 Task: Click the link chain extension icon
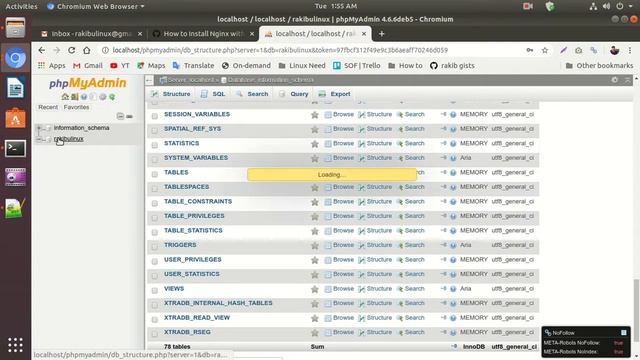pos(593,50)
